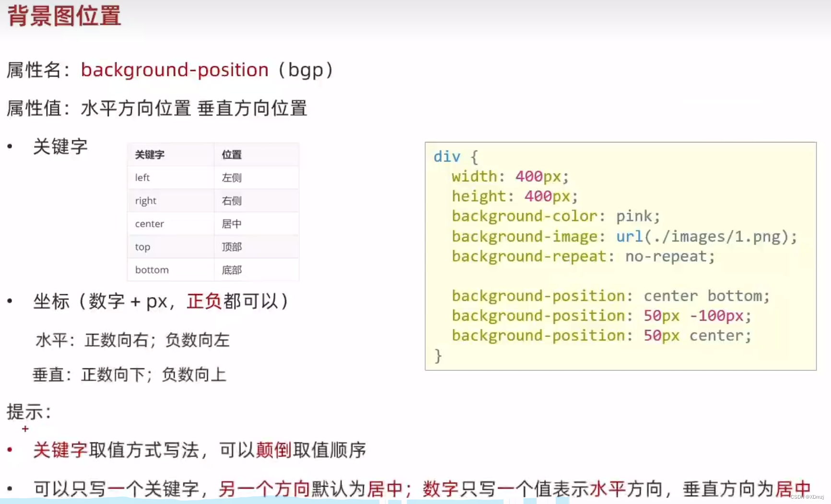Click the table cell 'center'

click(170, 224)
